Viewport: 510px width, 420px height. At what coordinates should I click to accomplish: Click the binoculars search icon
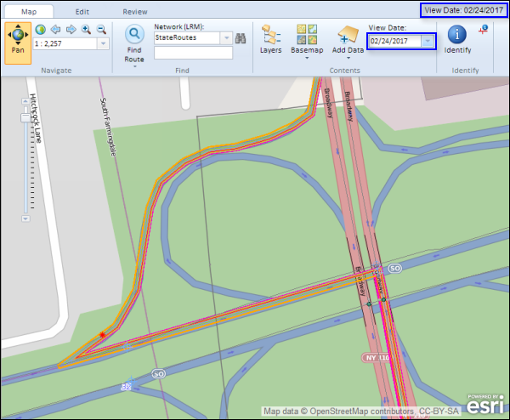point(241,38)
